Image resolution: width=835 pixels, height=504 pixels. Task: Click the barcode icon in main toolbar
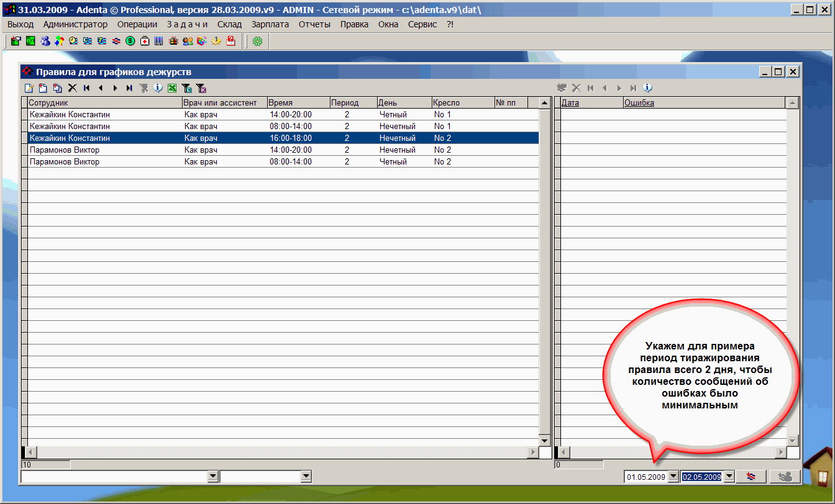pos(159,41)
